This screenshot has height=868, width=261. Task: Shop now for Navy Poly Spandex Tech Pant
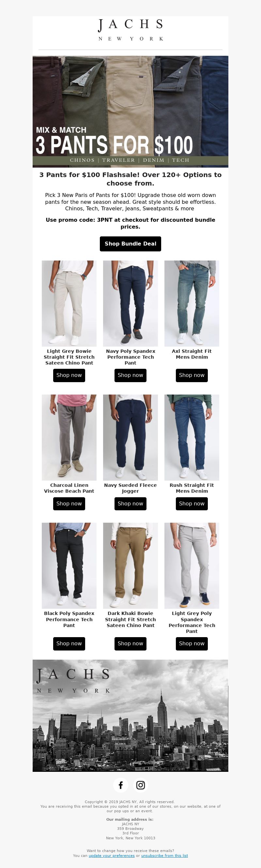[130, 375]
